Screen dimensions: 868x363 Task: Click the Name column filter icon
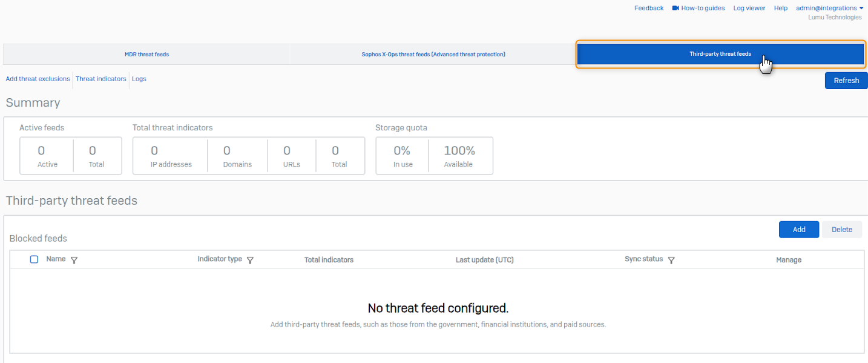coord(74,260)
